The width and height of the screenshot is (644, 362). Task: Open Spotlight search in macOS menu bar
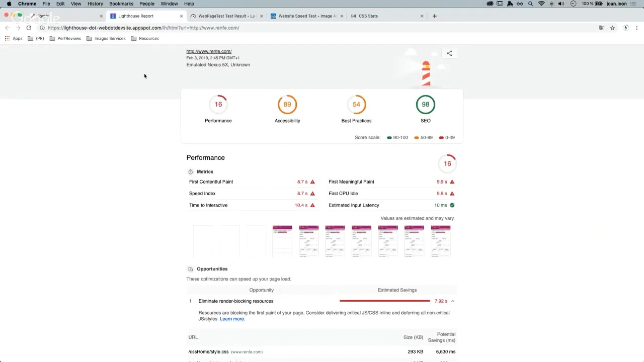[530, 4]
